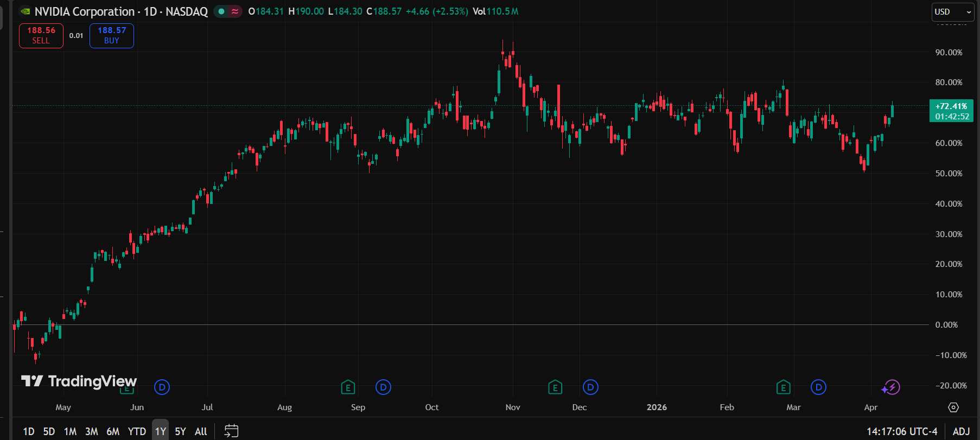This screenshot has width=980, height=440.
Task: Select the All time range
Action: coord(201,431)
